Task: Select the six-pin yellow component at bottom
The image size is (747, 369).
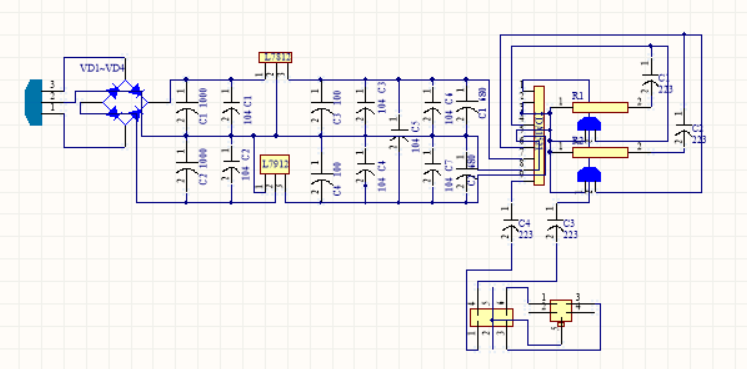Action: pyautogui.click(x=491, y=318)
